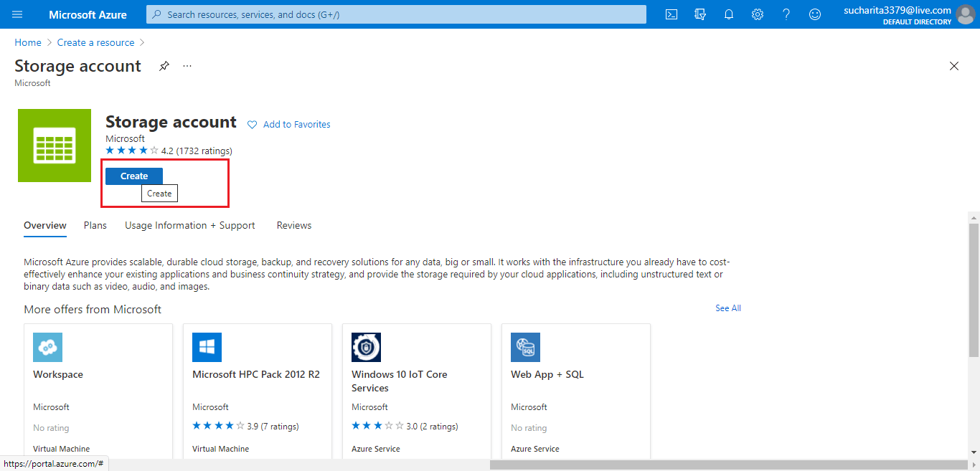Open the notifications bell

tap(729, 14)
